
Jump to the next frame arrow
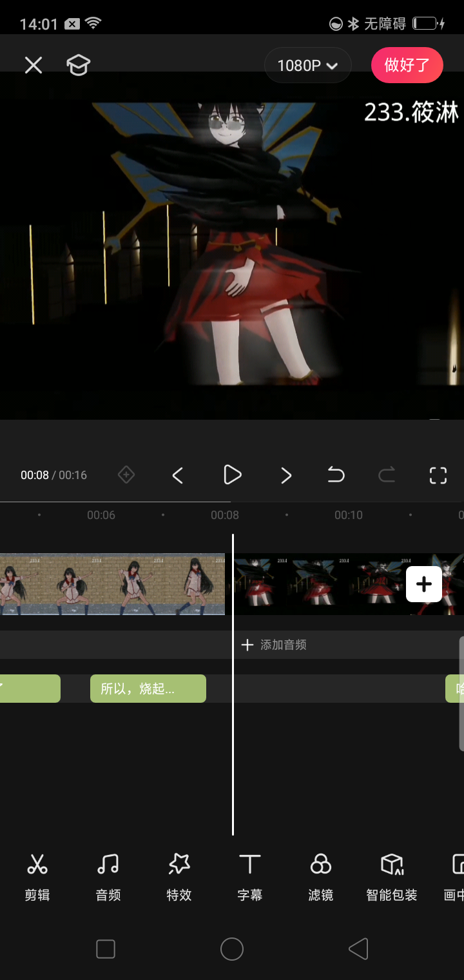[286, 475]
